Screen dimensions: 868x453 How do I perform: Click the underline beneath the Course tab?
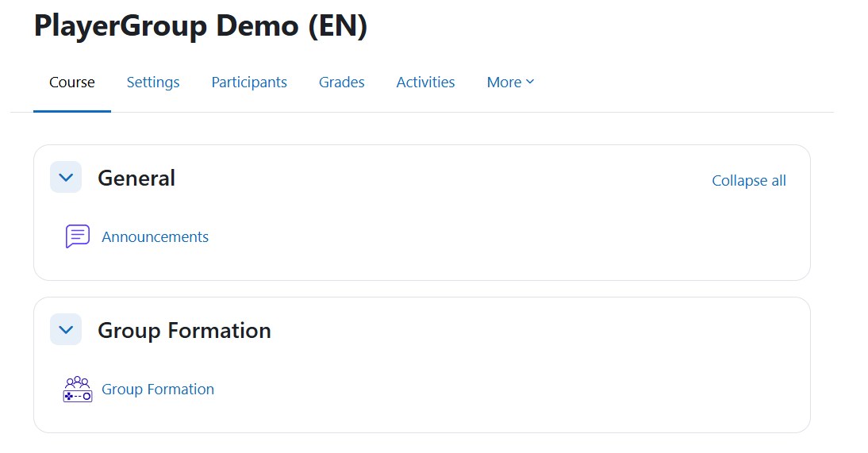pos(72,111)
